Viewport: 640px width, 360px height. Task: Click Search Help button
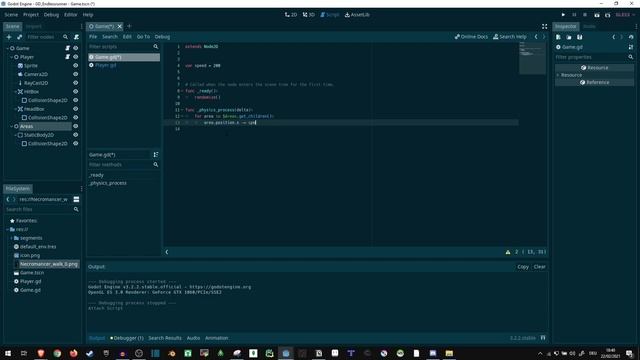click(x=510, y=37)
